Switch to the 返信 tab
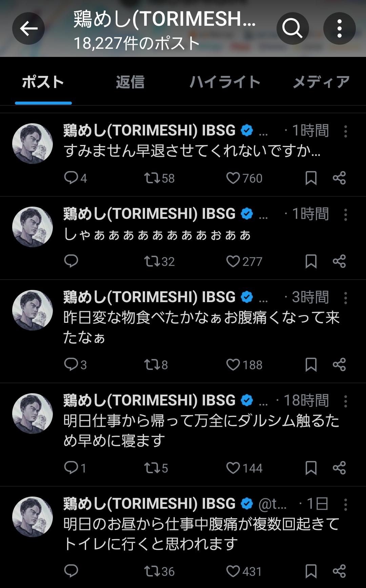The image size is (366, 588). pos(130,82)
